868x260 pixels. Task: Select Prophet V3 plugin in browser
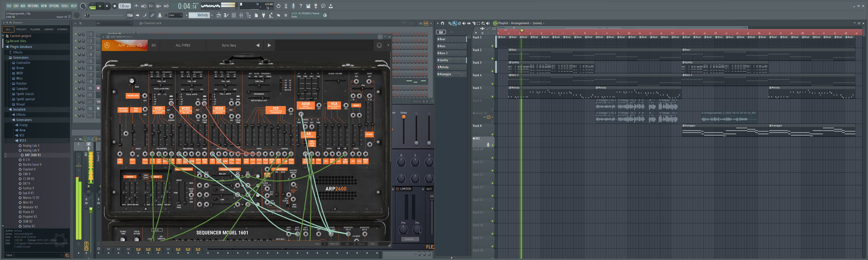click(x=30, y=217)
